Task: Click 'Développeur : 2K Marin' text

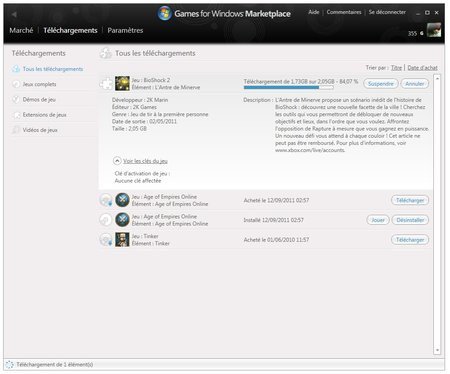Action: (140, 100)
